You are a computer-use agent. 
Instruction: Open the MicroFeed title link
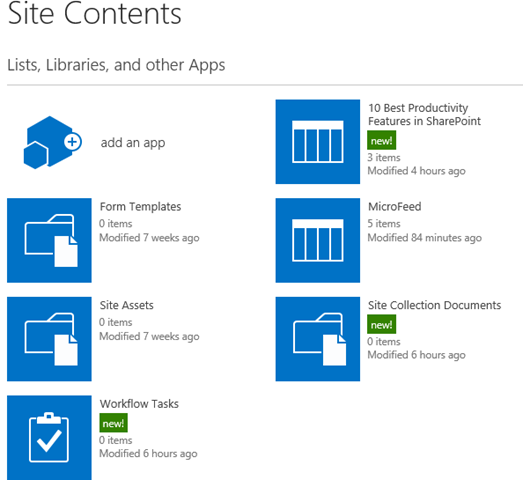(x=395, y=206)
